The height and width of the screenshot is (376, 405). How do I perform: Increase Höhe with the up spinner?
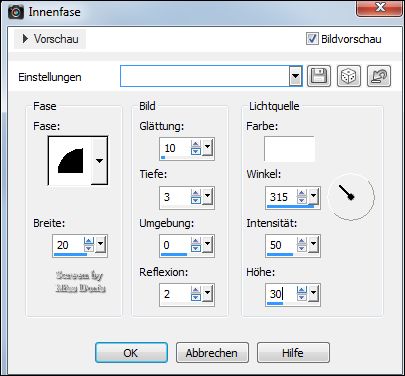click(302, 290)
